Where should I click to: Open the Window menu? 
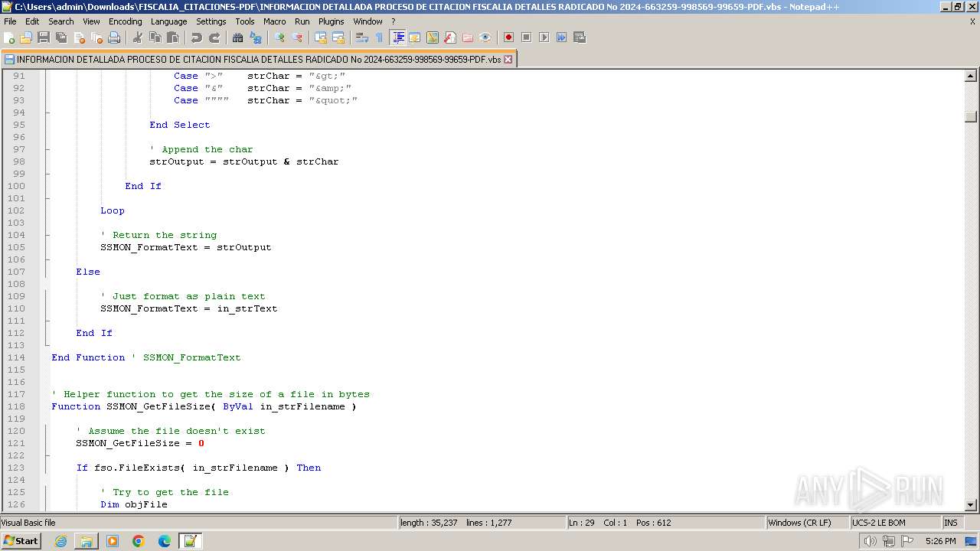[x=367, y=21]
